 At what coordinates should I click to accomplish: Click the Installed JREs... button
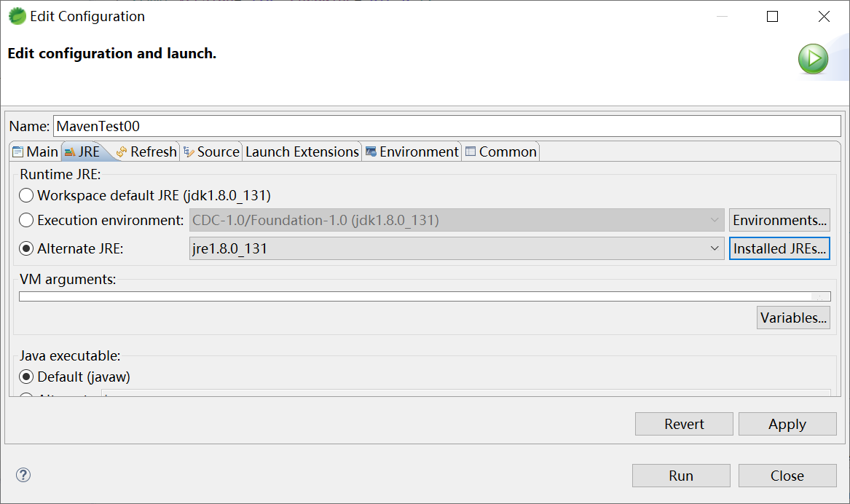point(779,248)
